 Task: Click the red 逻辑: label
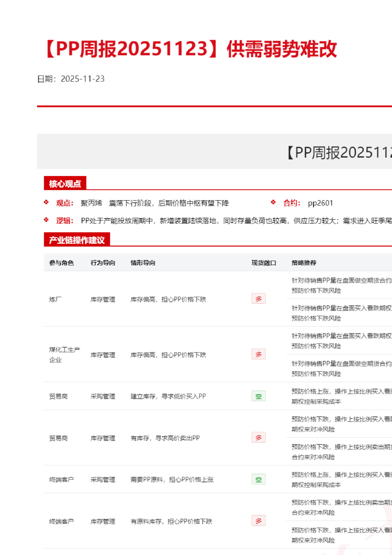[x=65, y=220]
